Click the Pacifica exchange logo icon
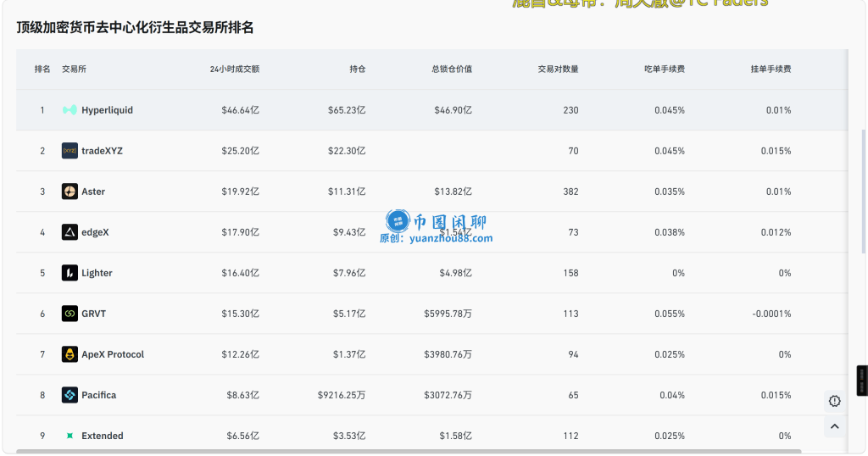This screenshot has width=868, height=456. click(70, 395)
